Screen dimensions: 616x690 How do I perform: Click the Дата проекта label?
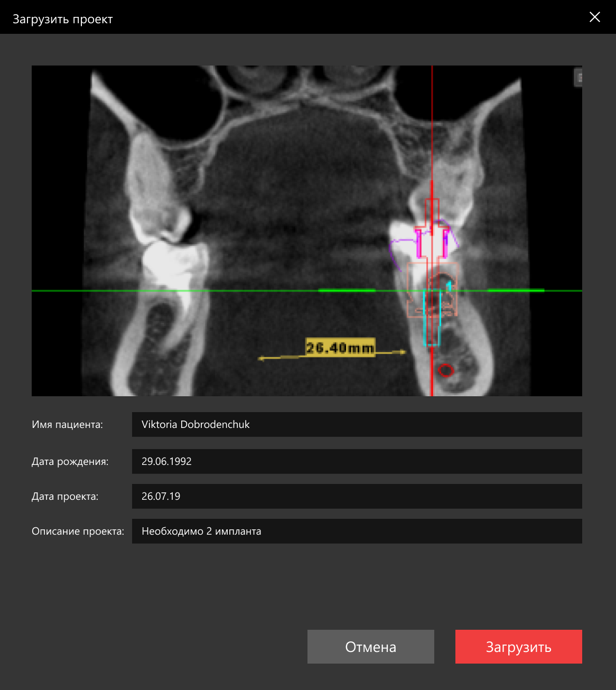coord(65,497)
